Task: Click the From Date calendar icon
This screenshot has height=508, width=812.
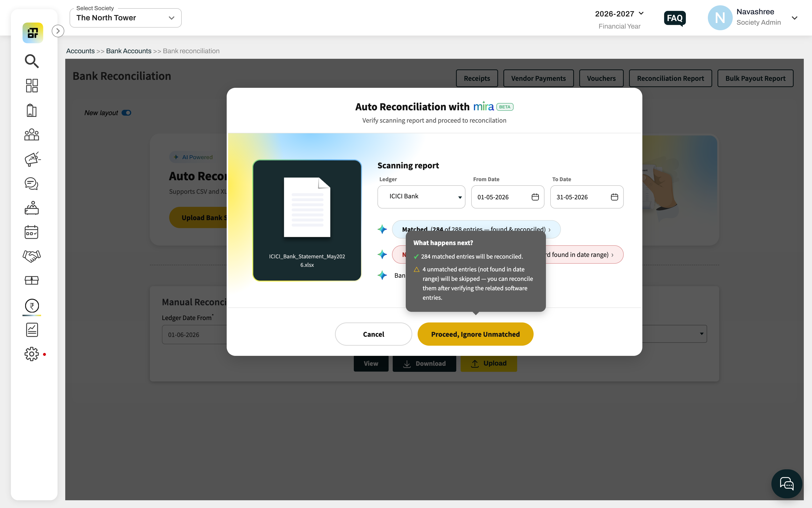Action: tap(535, 197)
